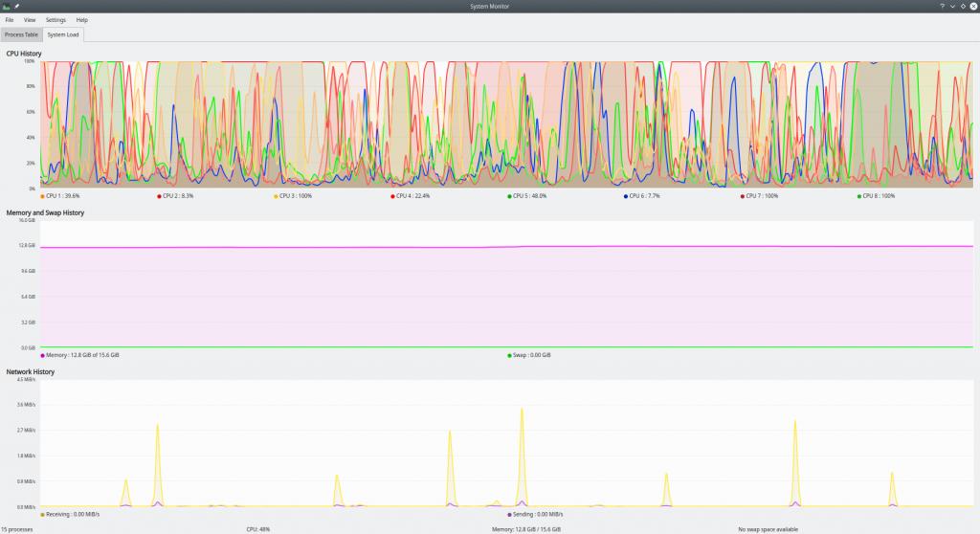The height and width of the screenshot is (534, 980).
Task: Open the Settings menu
Action: tap(56, 19)
